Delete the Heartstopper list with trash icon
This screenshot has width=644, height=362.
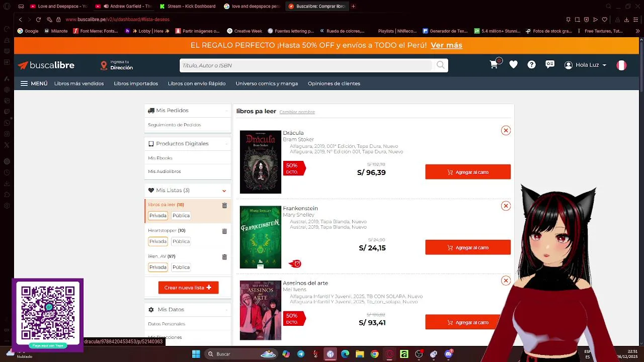(224, 231)
